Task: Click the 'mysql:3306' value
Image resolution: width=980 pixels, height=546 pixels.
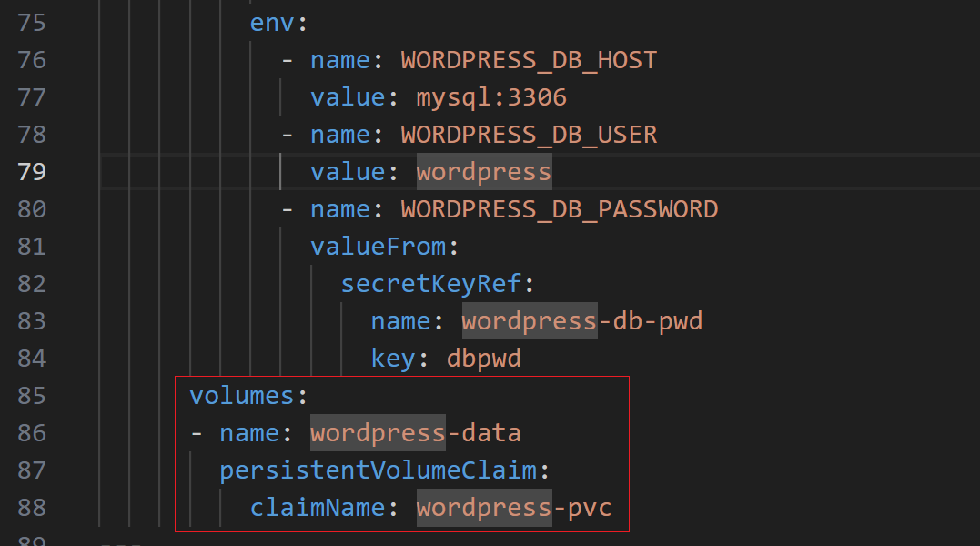Action: coord(491,97)
